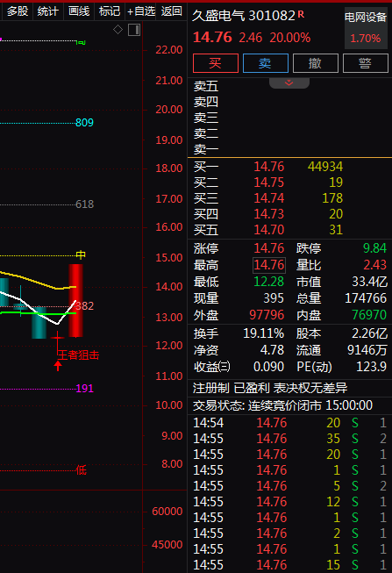The width and height of the screenshot is (392, 573).
Task: Expand the red chevron under order buttons
Action: (x=289, y=83)
